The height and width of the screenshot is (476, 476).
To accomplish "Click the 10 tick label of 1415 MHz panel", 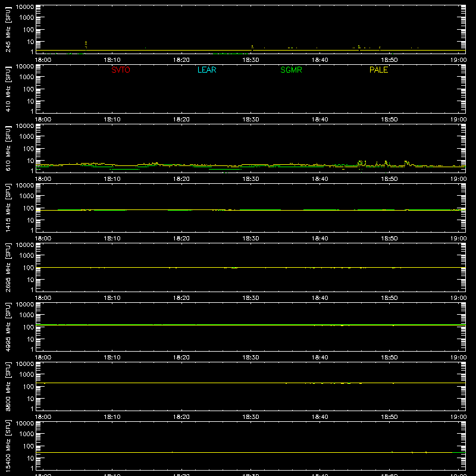I will click(30, 220).
